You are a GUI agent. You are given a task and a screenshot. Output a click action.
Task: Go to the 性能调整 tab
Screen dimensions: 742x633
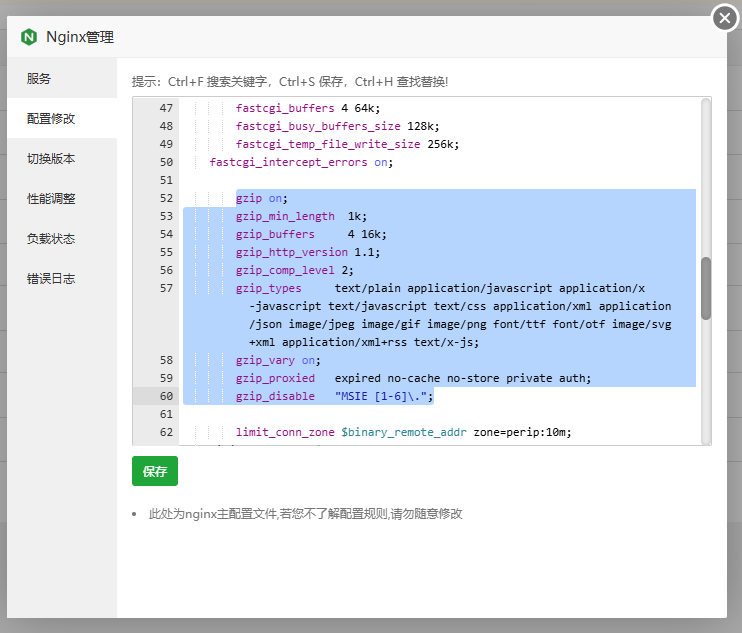pyautogui.click(x=51, y=199)
